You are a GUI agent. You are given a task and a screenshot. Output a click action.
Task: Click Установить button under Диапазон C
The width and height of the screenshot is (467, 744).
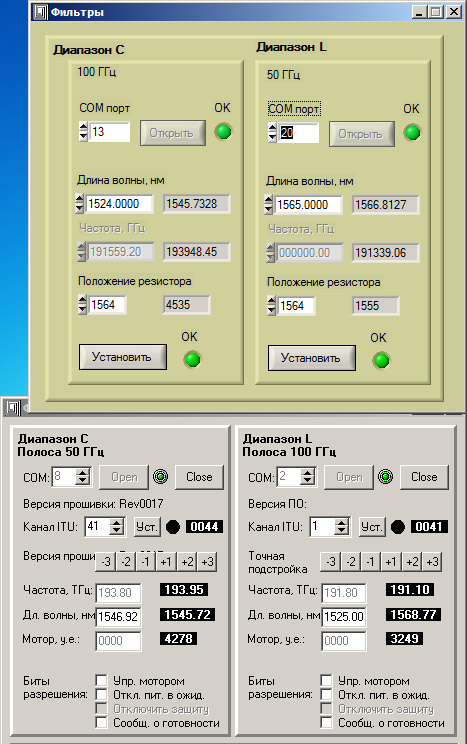(x=122, y=357)
